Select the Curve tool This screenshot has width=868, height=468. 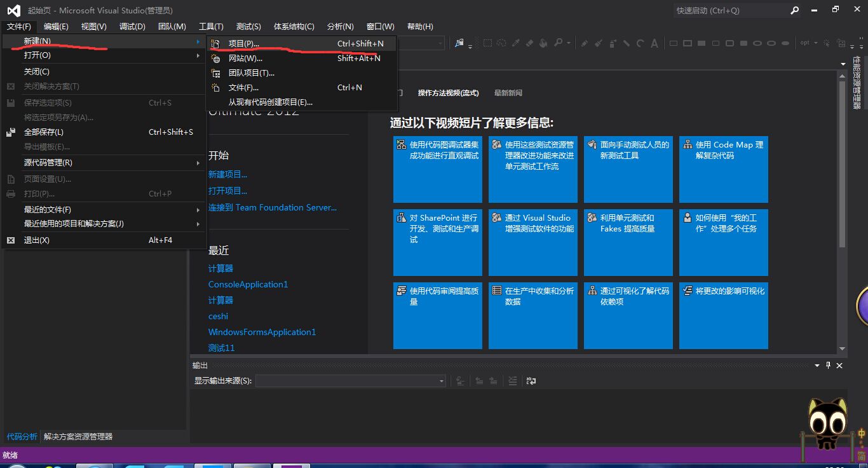tap(641, 43)
